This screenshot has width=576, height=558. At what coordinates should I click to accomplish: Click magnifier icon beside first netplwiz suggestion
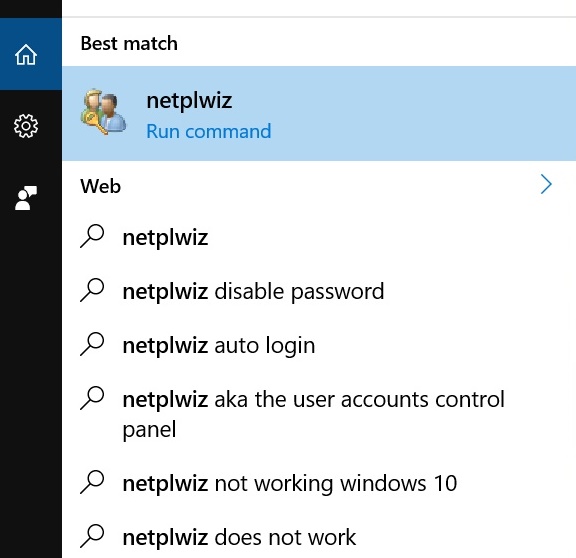pyautogui.click(x=92, y=236)
